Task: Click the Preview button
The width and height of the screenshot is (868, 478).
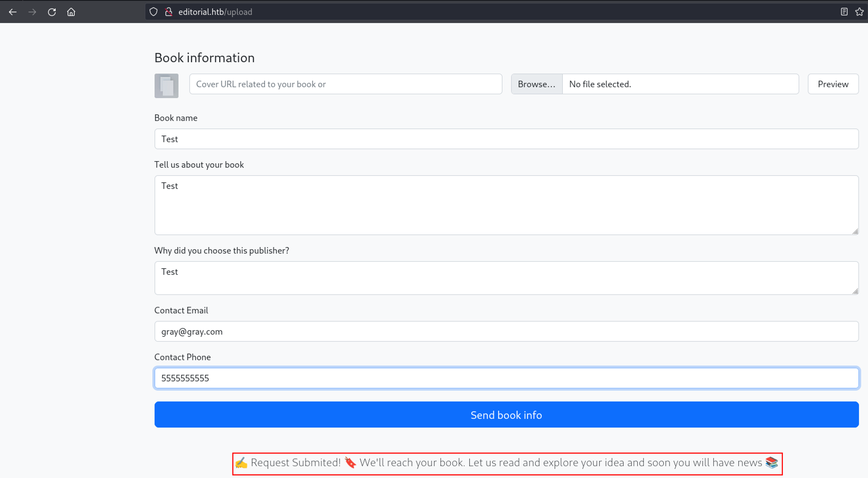Action: [832, 84]
